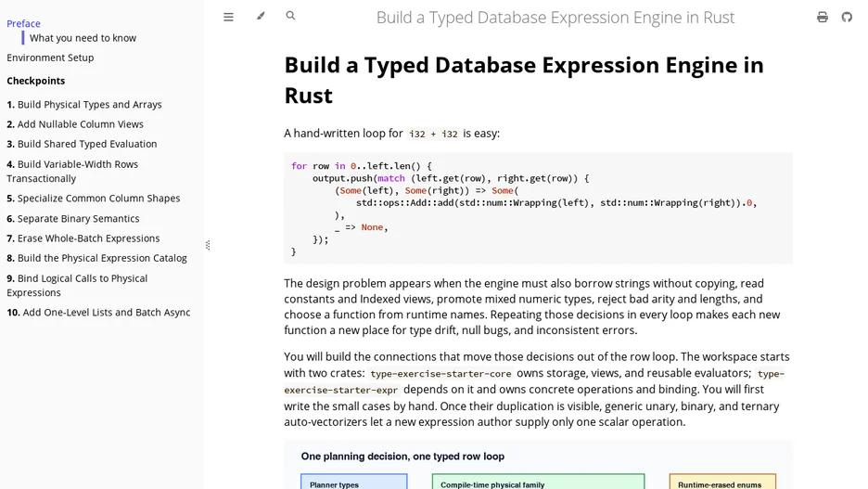Go to 'What you need to know' section
Screen dimensions: 868x489
click(x=83, y=38)
